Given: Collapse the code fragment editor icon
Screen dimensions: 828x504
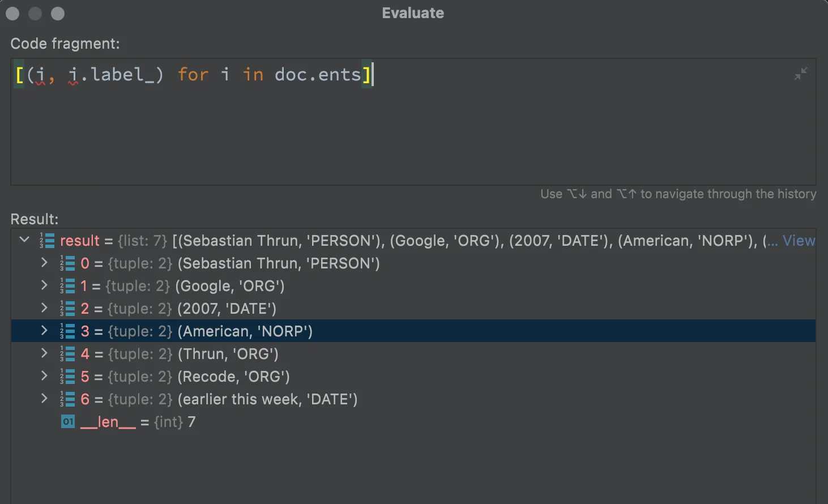Looking at the screenshot, I should pyautogui.click(x=800, y=74).
